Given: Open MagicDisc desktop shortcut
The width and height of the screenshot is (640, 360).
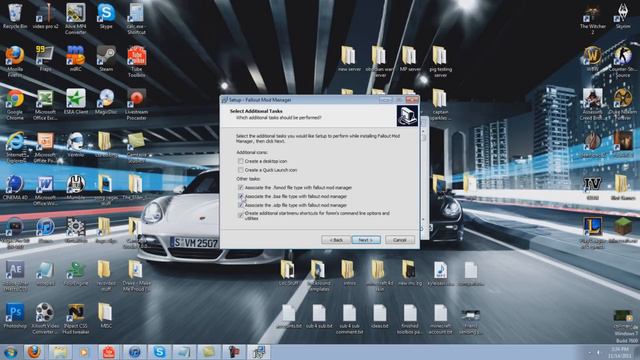Looking at the screenshot, I should [106, 102].
